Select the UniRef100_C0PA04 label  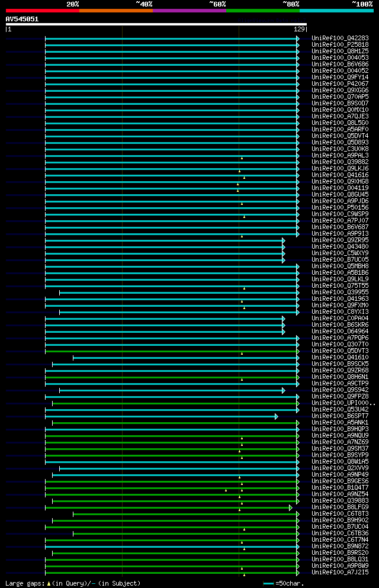[340, 319]
